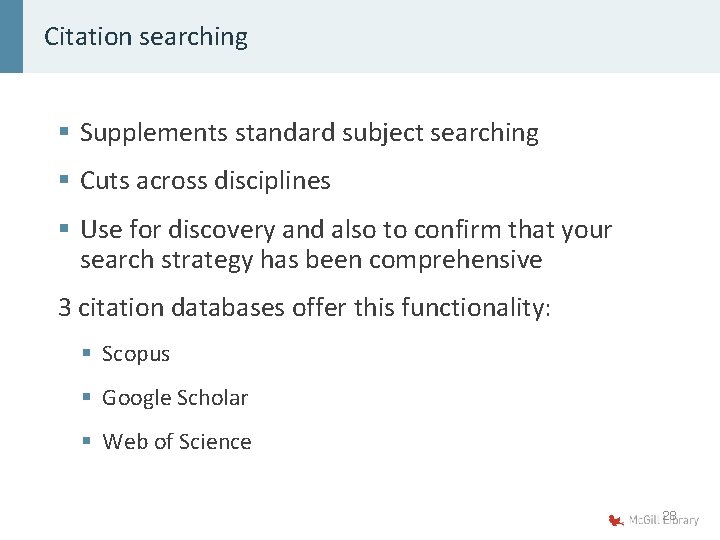Click the bullet marker before Supplements standard
The width and height of the screenshot is (720, 540).
(x=64, y=132)
